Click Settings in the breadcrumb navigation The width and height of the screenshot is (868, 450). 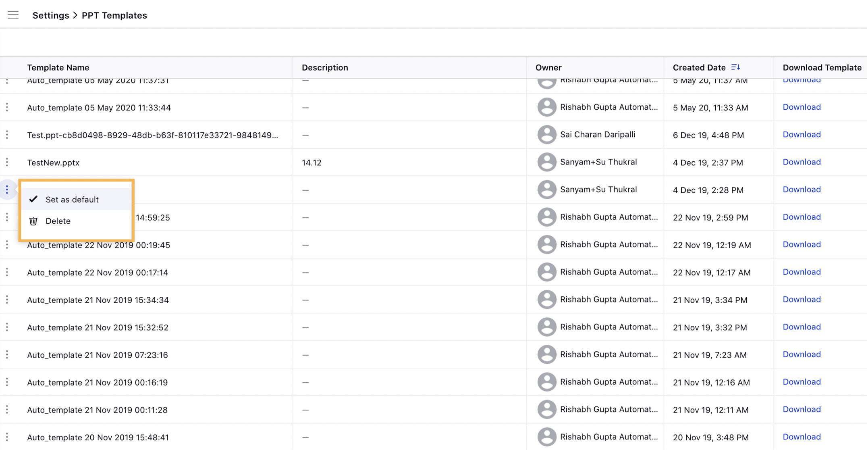tap(50, 15)
